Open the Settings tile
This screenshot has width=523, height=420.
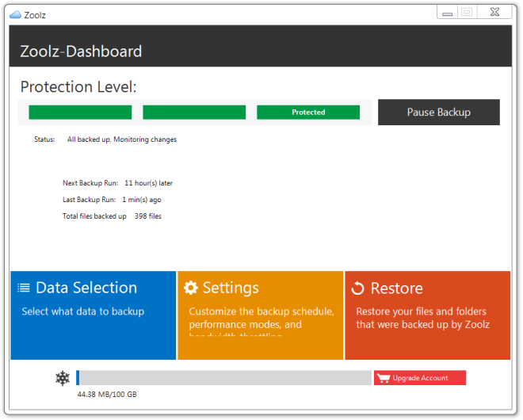click(260, 315)
